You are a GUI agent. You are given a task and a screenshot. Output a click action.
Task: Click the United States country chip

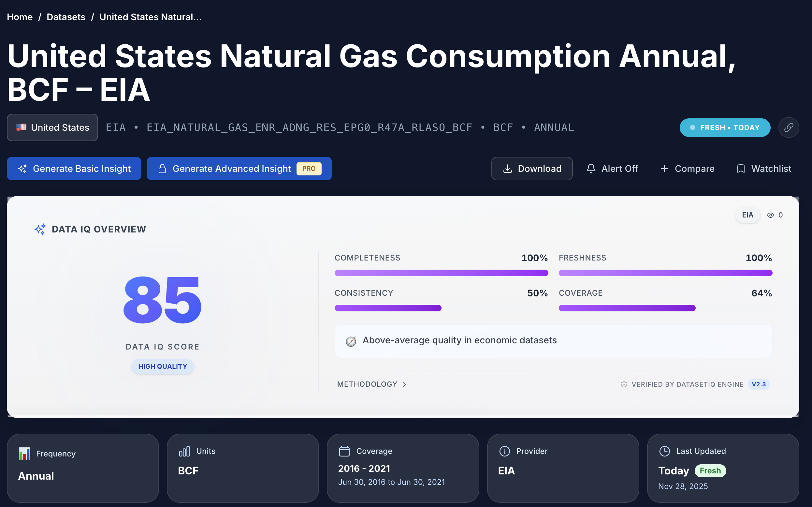click(52, 127)
